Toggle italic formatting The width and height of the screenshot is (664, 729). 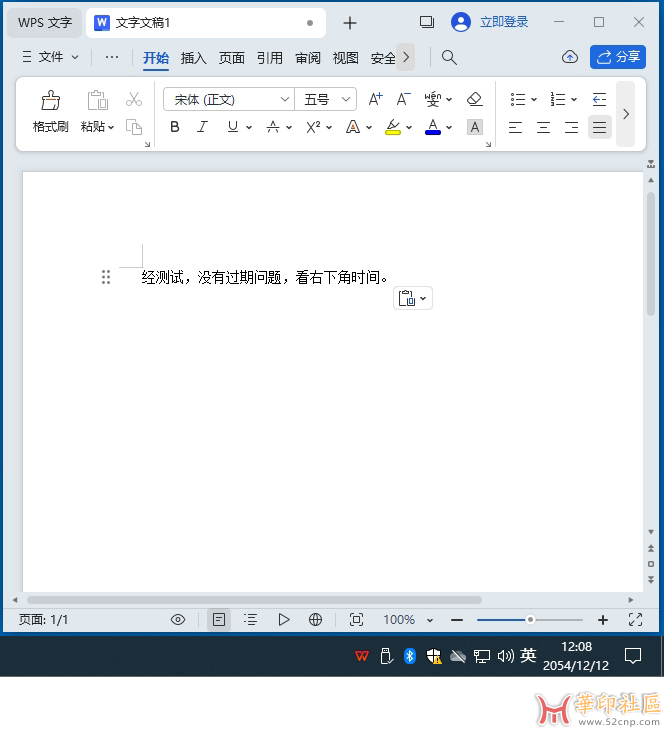[x=202, y=127]
